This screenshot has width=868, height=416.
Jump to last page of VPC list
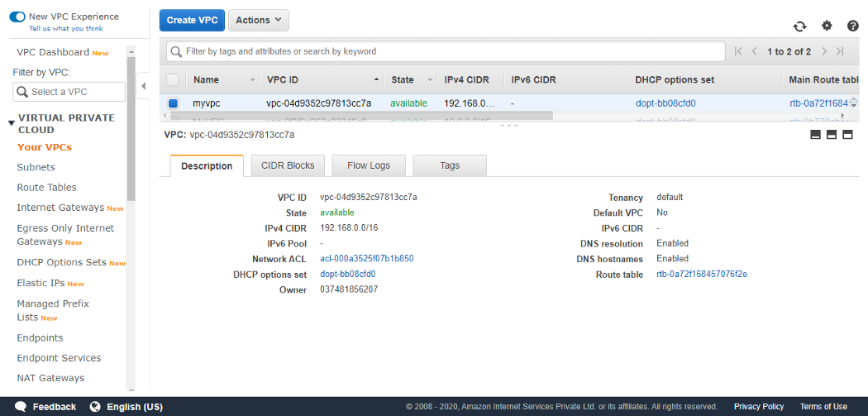point(840,51)
